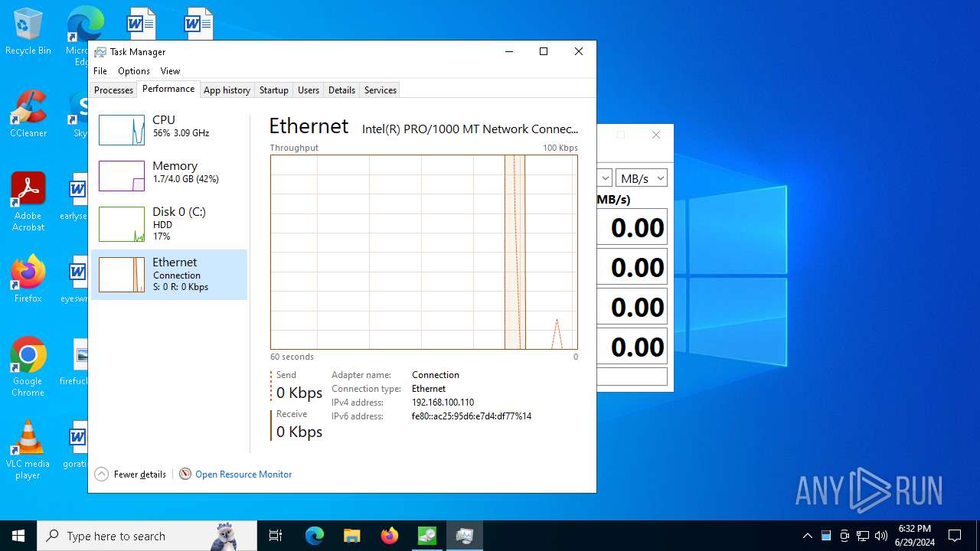Open File Explorer from the taskbar
980x551 pixels.
tap(351, 536)
